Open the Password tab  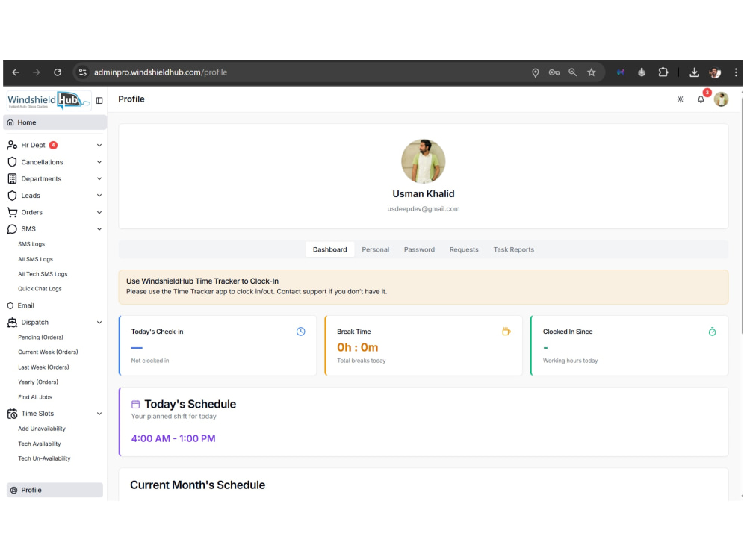(x=419, y=249)
